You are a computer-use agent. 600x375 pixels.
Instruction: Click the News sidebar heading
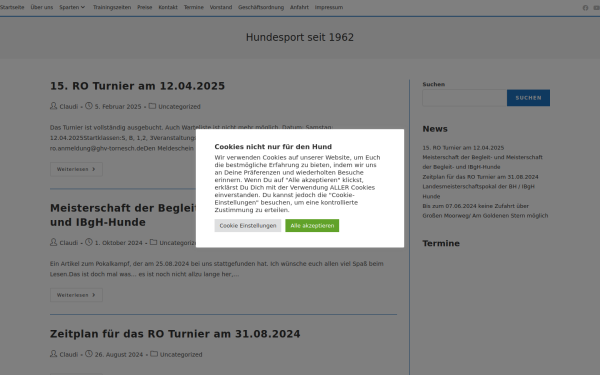[435, 129]
